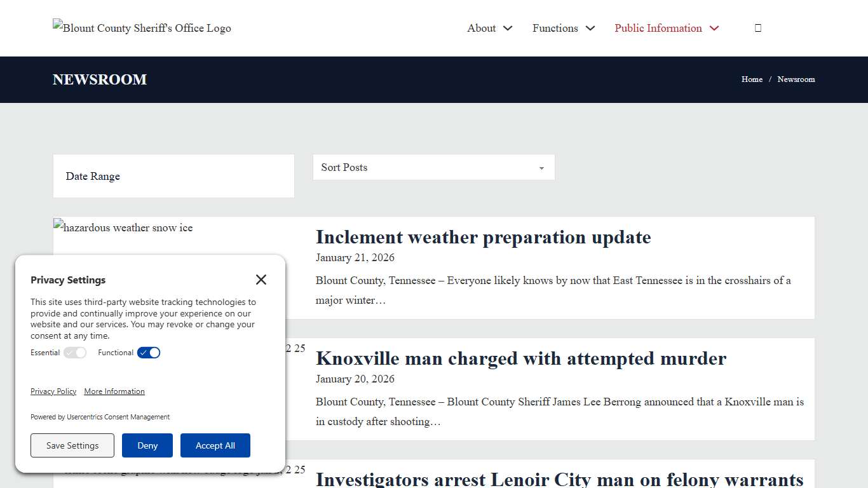This screenshot has width=868, height=488.
Task: Expand the Functions menu chevron
Action: [x=591, y=28]
